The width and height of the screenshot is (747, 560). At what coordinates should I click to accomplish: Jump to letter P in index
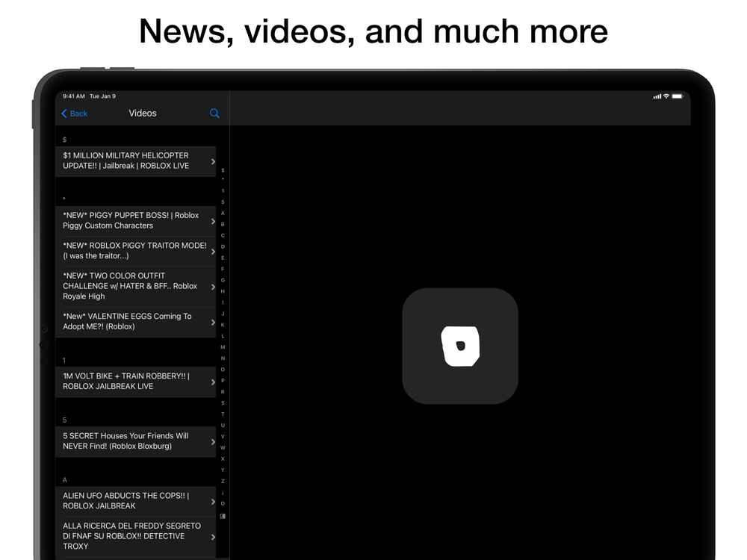click(x=223, y=381)
